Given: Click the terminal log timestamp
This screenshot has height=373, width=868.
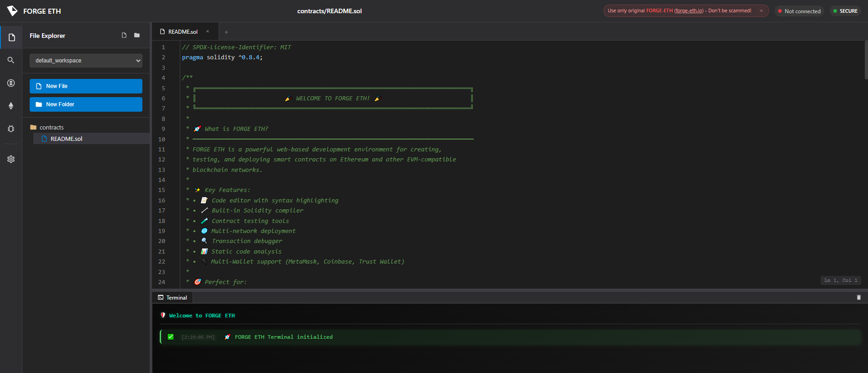Looking at the screenshot, I should (198, 337).
